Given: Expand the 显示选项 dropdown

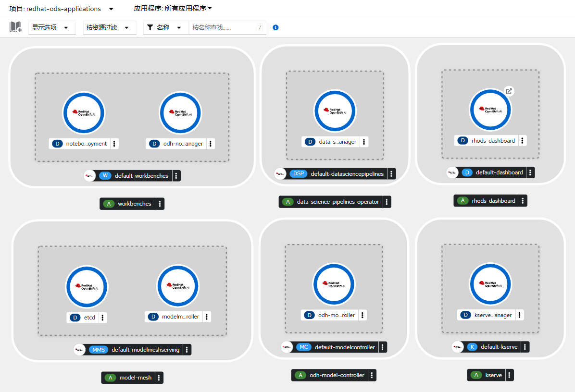Looking at the screenshot, I should (x=52, y=27).
